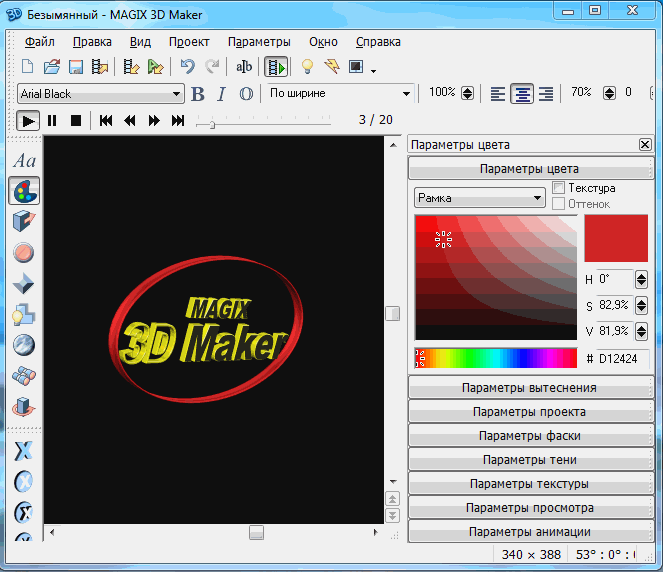Click the extrusion cube tool icon
The height and width of the screenshot is (572, 663).
click(25, 221)
